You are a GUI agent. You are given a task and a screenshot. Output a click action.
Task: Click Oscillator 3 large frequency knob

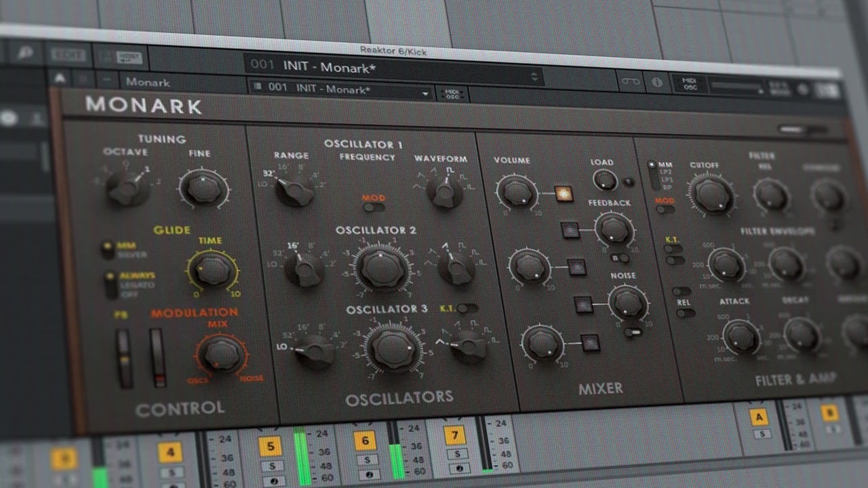point(394,349)
